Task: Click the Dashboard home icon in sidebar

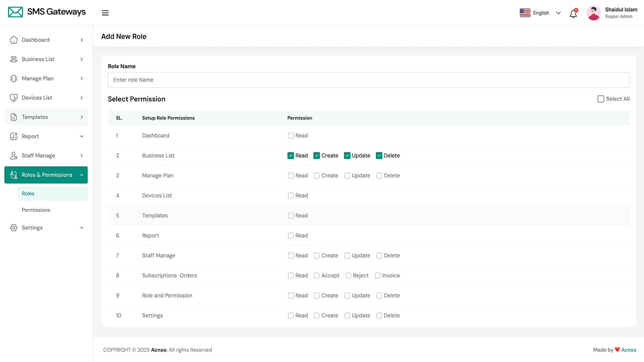Action: pos(14,40)
